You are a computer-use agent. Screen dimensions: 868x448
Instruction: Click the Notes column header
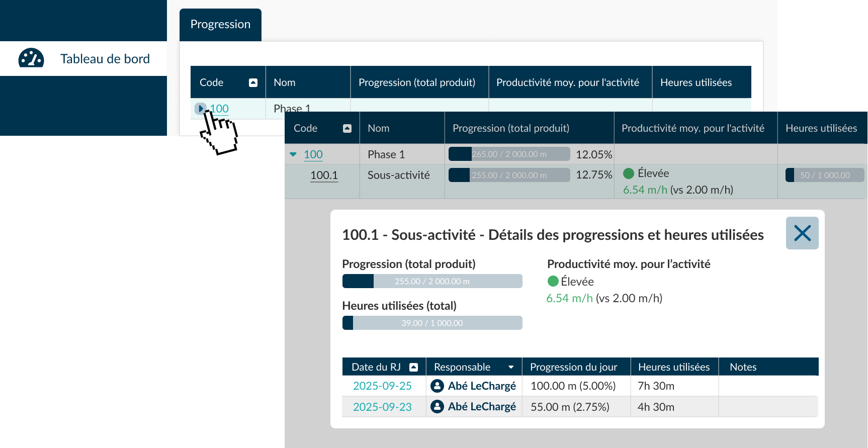coord(768,367)
